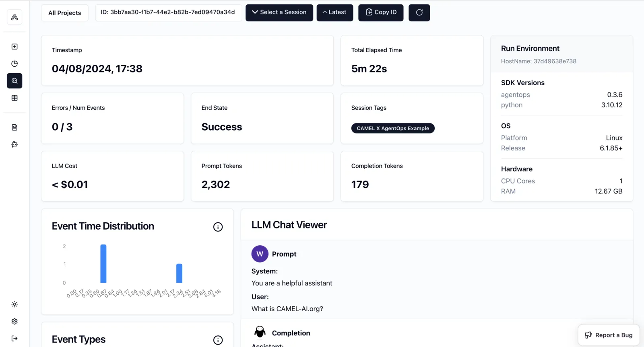Click the AgentOps logo icon
644x347 pixels.
[x=14, y=17]
